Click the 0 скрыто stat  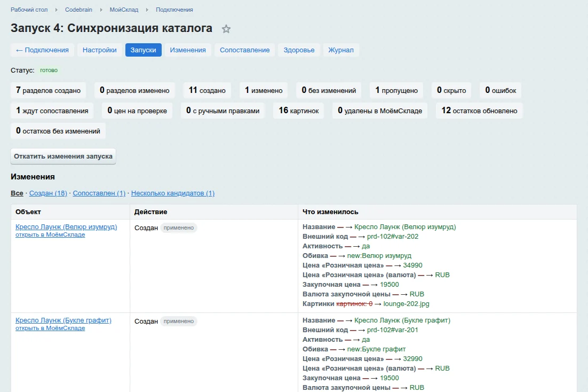pos(451,90)
